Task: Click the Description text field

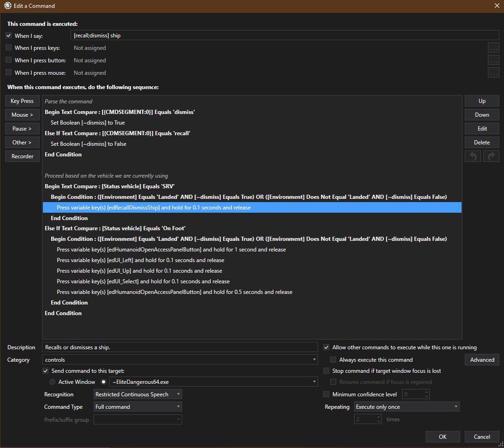Action: point(180,347)
